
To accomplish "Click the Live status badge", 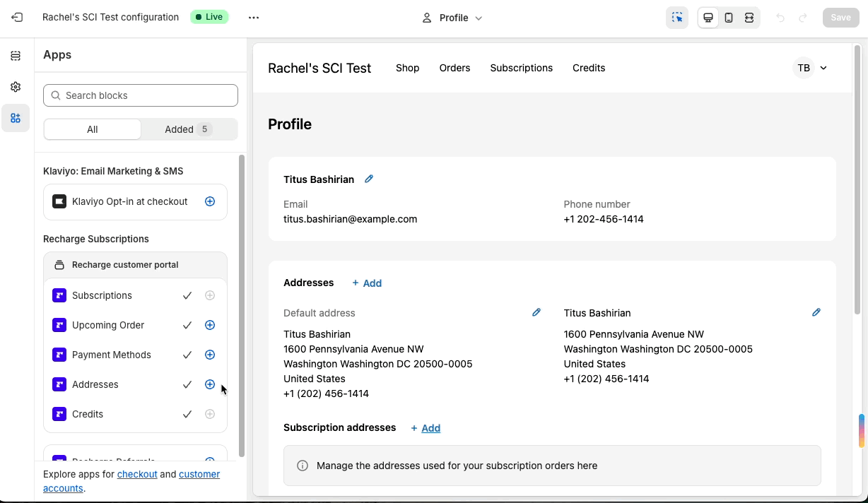I will 209,17.
